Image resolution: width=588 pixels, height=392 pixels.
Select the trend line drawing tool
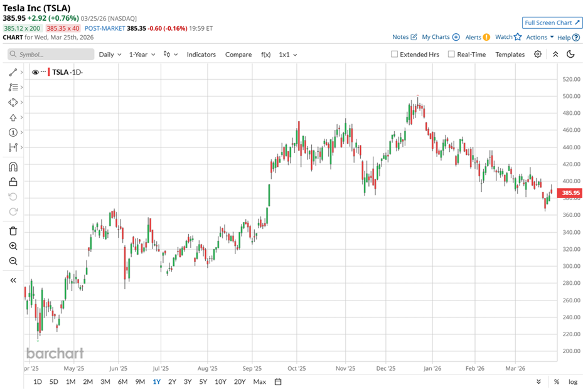pos(13,73)
